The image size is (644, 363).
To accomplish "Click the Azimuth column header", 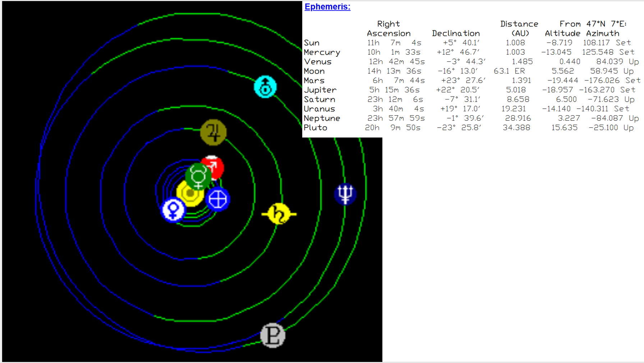I will pyautogui.click(x=603, y=33).
